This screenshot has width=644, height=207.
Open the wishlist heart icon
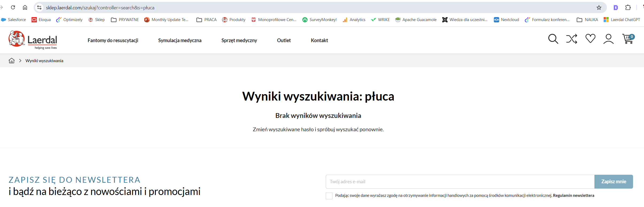[590, 38]
